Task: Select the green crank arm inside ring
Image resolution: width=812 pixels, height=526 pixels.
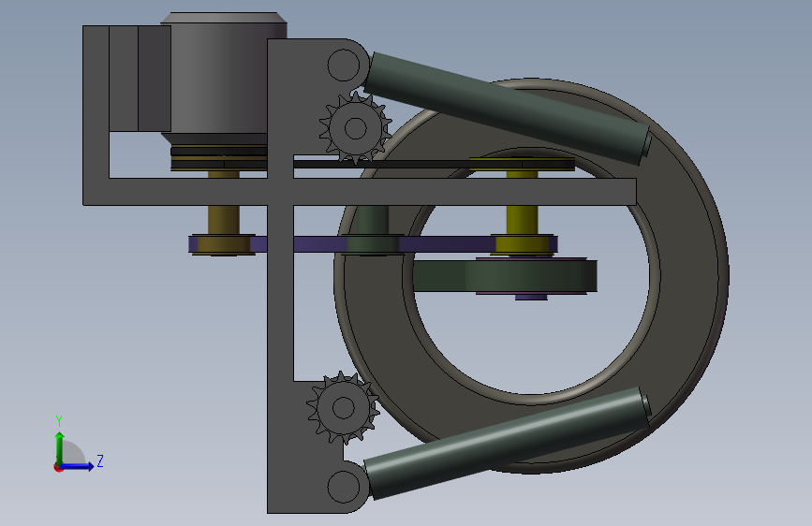Action: point(505,276)
